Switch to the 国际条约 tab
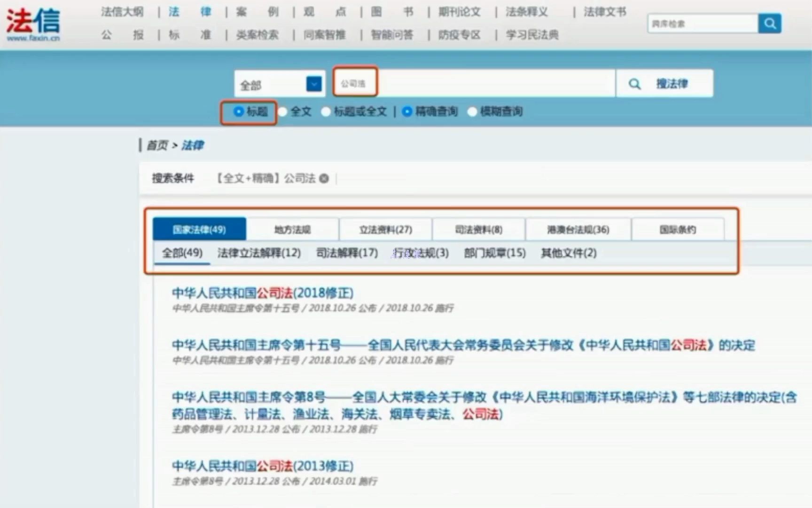Screen dimensions: 812x508 (678, 229)
